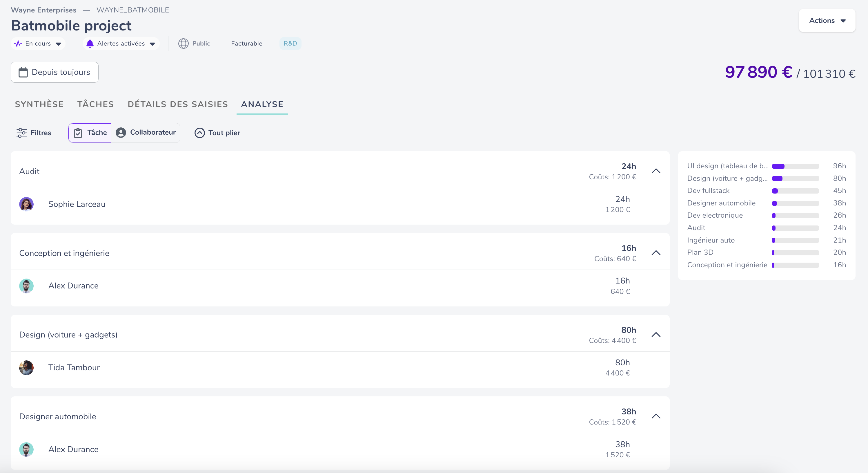Click the Audit entry in the chart list

click(x=696, y=228)
